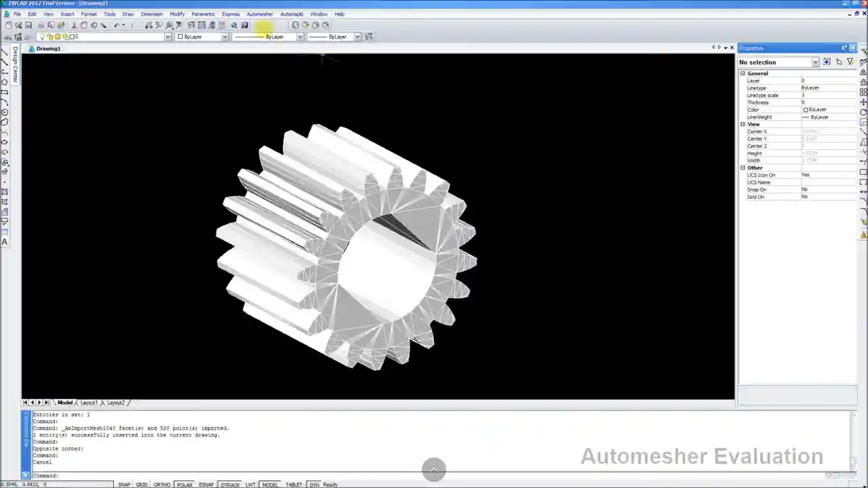Select the New Drawing icon
Image resolution: width=868 pixels, height=488 pixels.
point(9,25)
